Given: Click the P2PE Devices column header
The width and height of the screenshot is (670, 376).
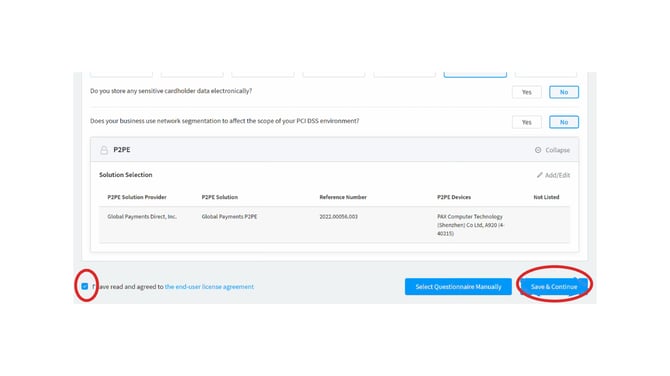Looking at the screenshot, I should 454,197.
